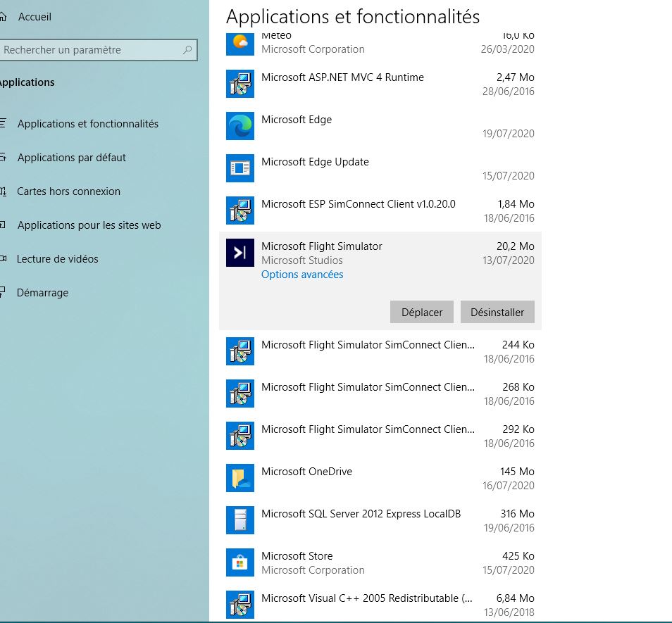This screenshot has height=623, width=672.
Task: Select Microsoft OneDrive entry name
Action: click(306, 472)
